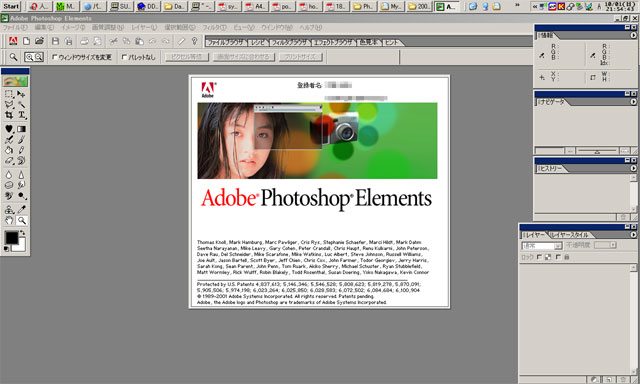Select the Lasso tool

point(9,105)
